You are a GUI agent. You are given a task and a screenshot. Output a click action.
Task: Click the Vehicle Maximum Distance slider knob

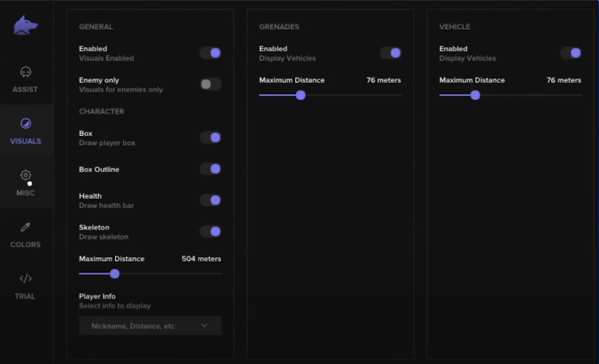[475, 95]
